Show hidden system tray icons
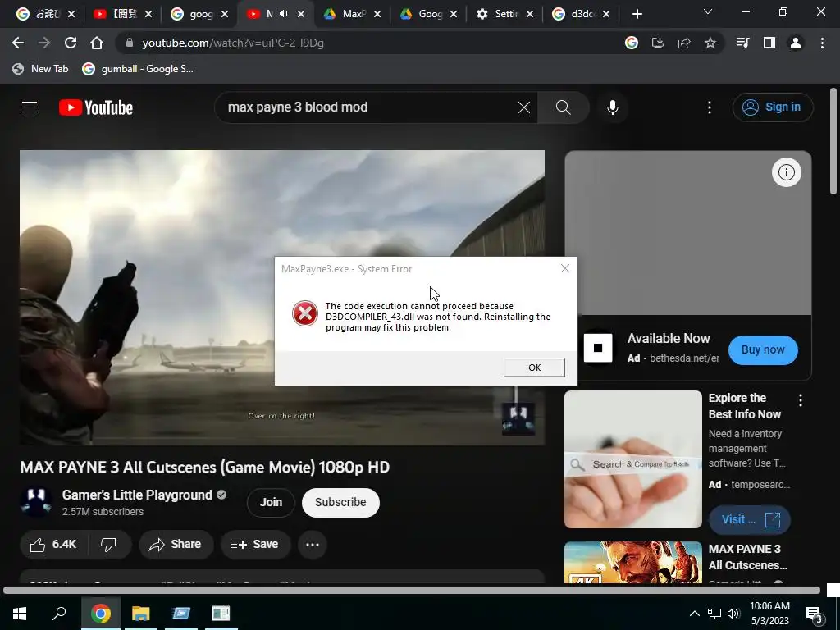This screenshot has width=840, height=630. click(x=694, y=614)
